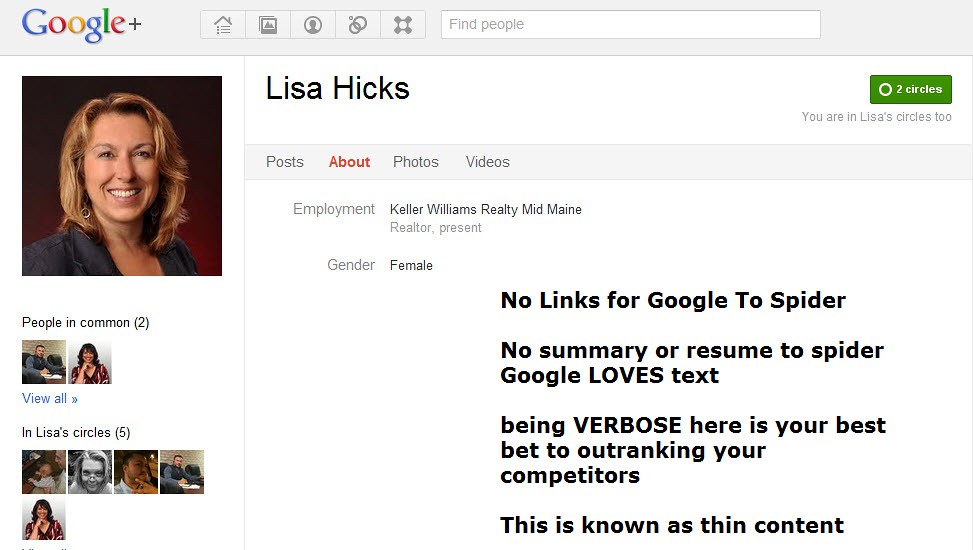Open the Games toolbar icon
This screenshot has height=550, width=973.
(403, 25)
